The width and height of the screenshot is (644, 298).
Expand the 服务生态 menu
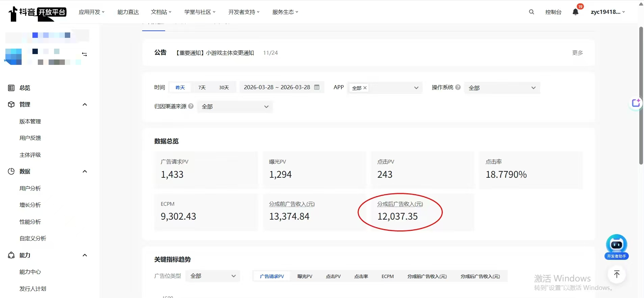(x=285, y=12)
